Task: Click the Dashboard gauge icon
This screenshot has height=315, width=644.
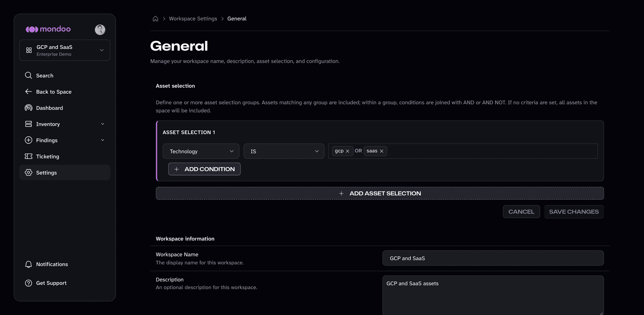Action: tap(29, 108)
